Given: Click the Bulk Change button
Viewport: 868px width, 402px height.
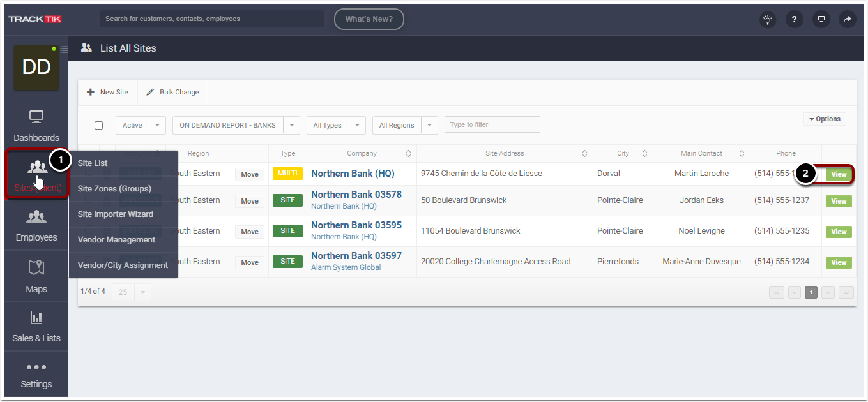Looking at the screenshot, I should [172, 92].
